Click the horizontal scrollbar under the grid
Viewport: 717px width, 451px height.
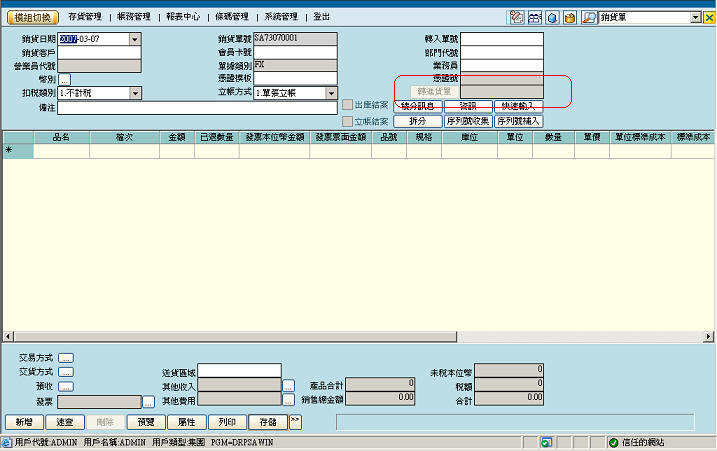pos(358,337)
